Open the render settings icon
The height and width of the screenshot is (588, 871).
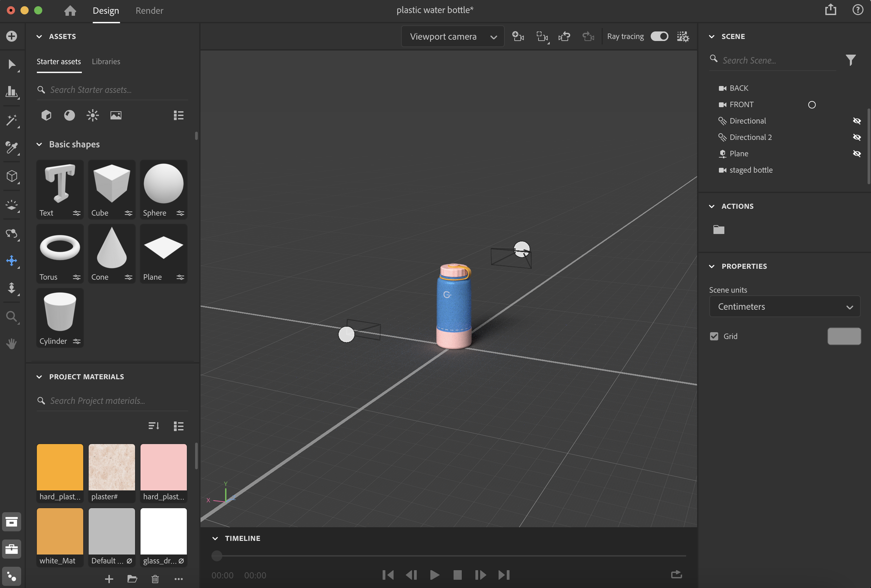pyautogui.click(x=683, y=36)
